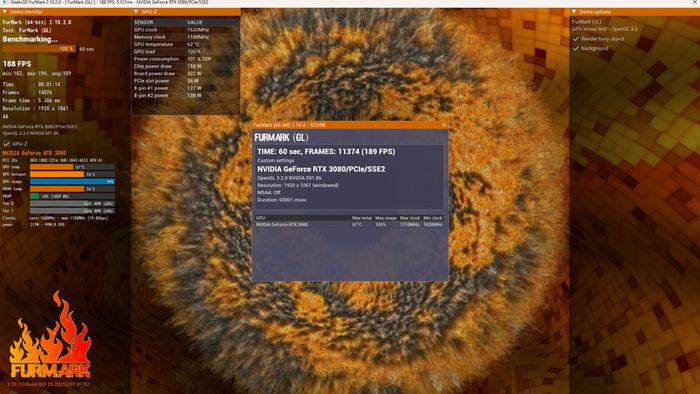Close the FurMark SCORE dialog
700x394 pixels.
[x=444, y=125]
